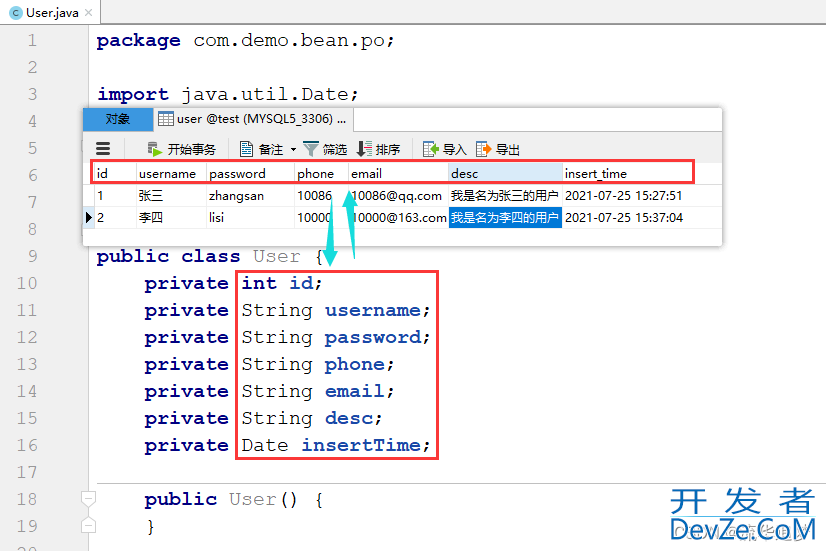Click the 导出 export button
Image resolution: width=826 pixels, height=551 pixels.
[x=498, y=150]
